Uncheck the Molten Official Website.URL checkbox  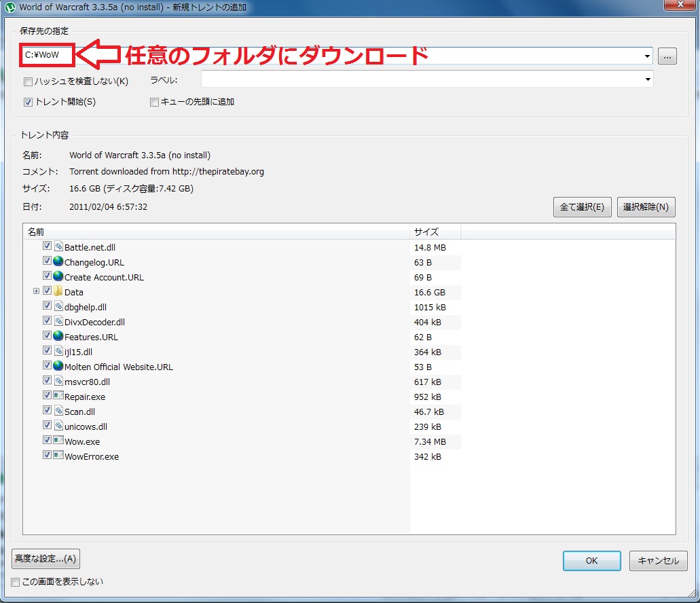pos(47,365)
